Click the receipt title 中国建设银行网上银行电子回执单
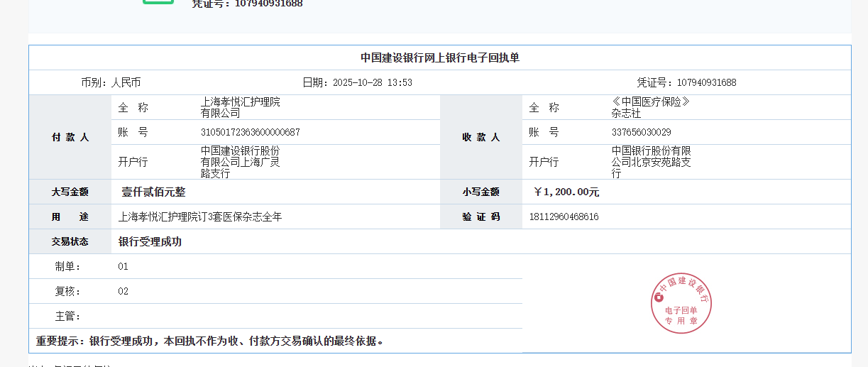868x367 pixels. coord(440,57)
